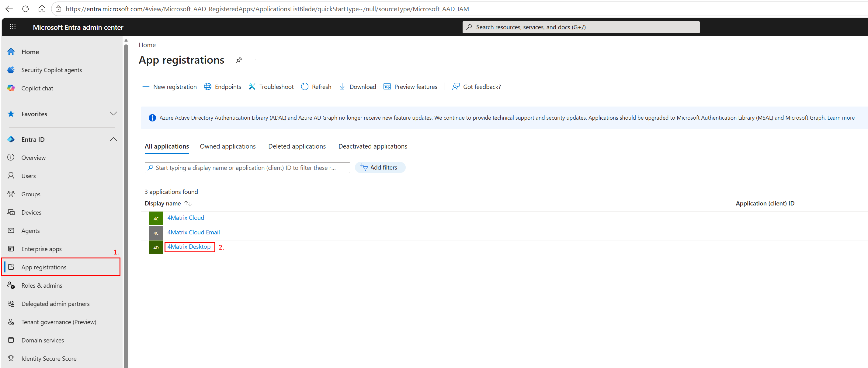The image size is (868, 368).
Task: Pin the App registrations blade
Action: pyautogui.click(x=239, y=60)
